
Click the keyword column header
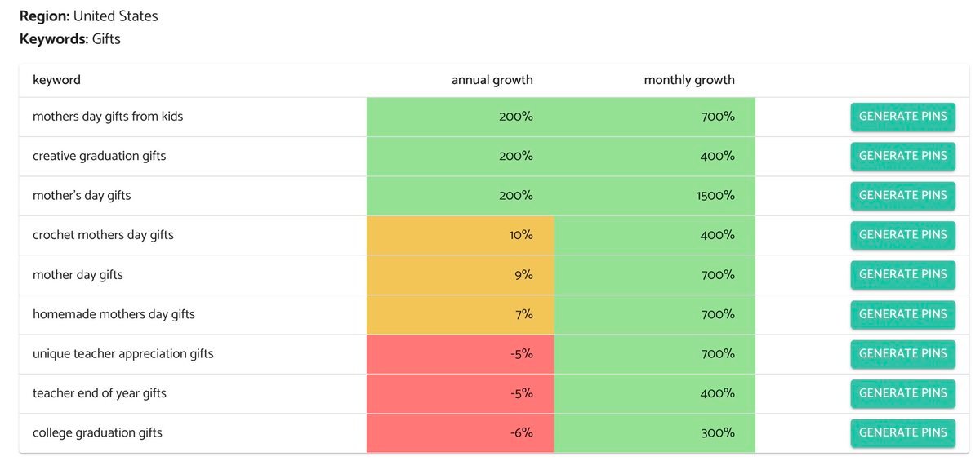point(56,80)
